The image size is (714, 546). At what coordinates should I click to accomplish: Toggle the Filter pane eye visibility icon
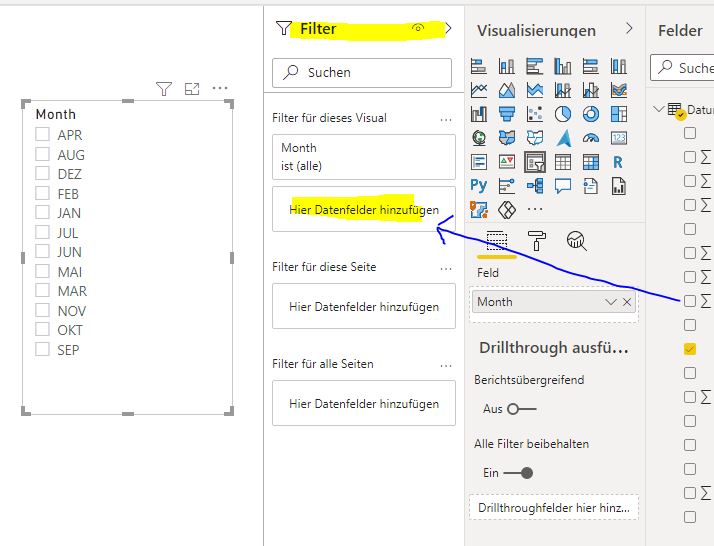[418, 28]
